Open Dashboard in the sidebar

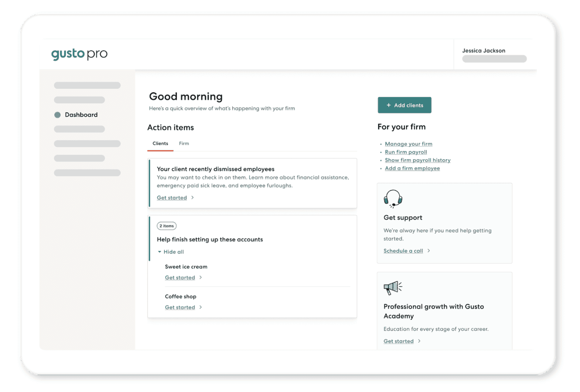pos(81,115)
